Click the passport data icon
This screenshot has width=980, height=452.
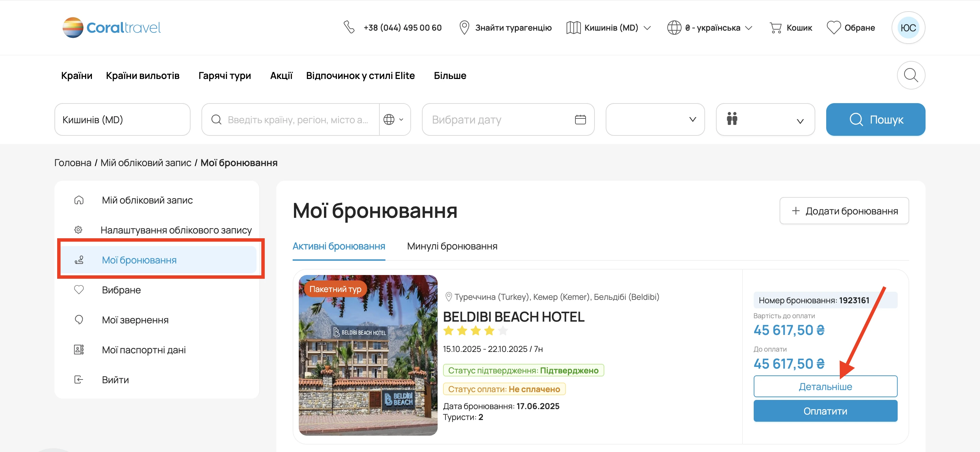(79, 350)
